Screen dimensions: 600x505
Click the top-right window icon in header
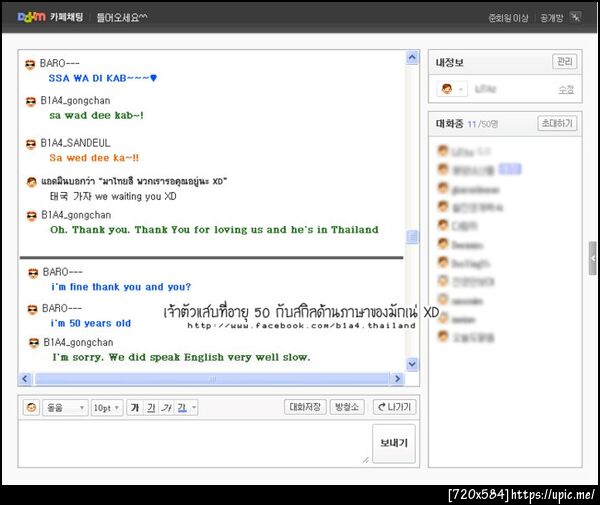click(575, 17)
